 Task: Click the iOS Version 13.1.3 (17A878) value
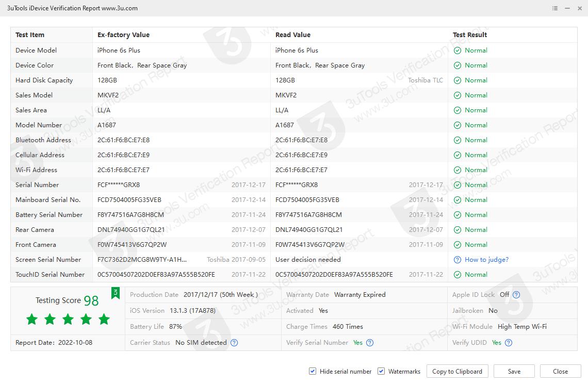(x=193, y=311)
